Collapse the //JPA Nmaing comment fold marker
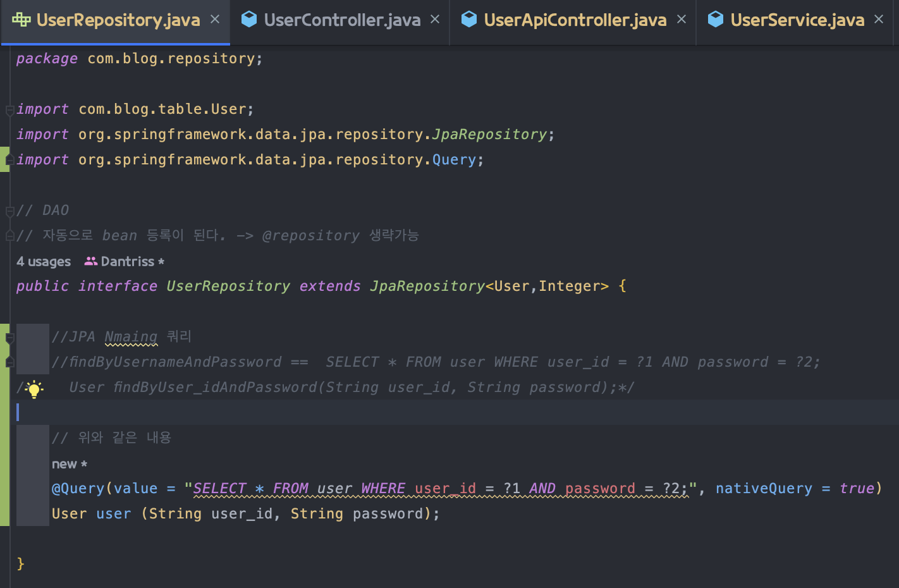Screen dimensions: 899x588 (x=9, y=338)
